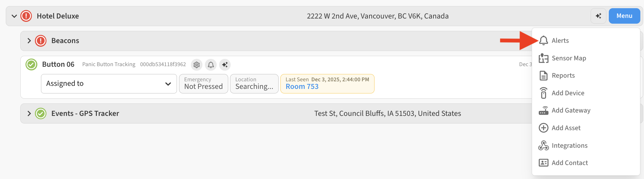The width and height of the screenshot is (644, 179).
Task: Click the sparkle button next to Menu
Action: coord(598,16)
